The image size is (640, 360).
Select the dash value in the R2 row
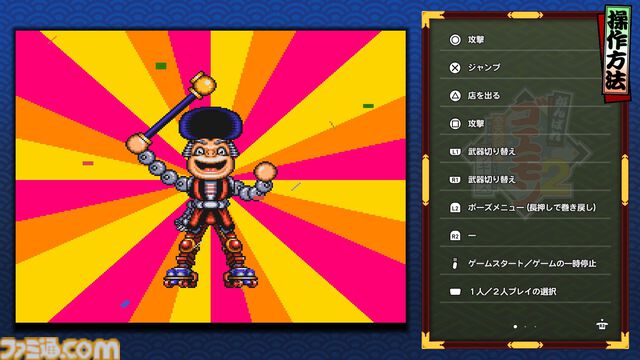(472, 236)
